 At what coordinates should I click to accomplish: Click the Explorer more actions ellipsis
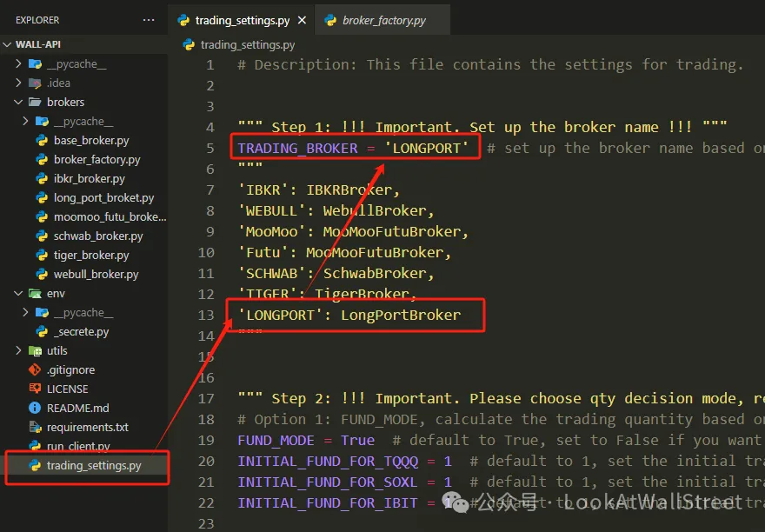(x=149, y=19)
